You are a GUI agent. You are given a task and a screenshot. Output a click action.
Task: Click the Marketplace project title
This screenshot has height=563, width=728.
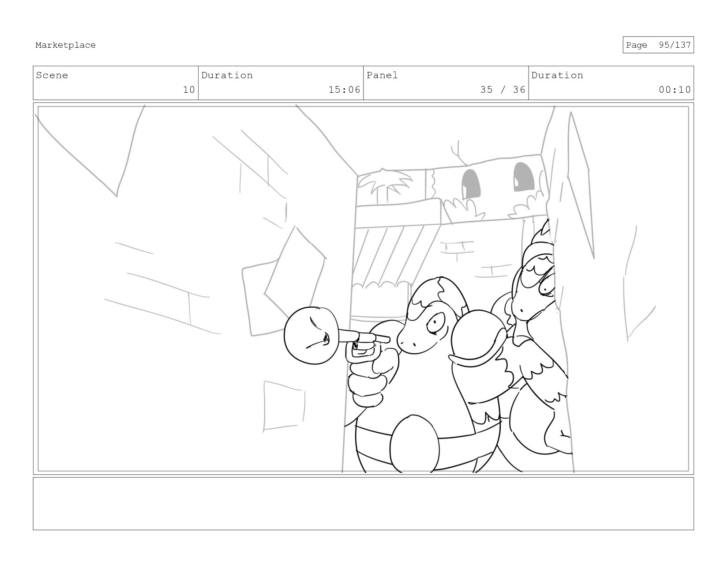tap(65, 45)
